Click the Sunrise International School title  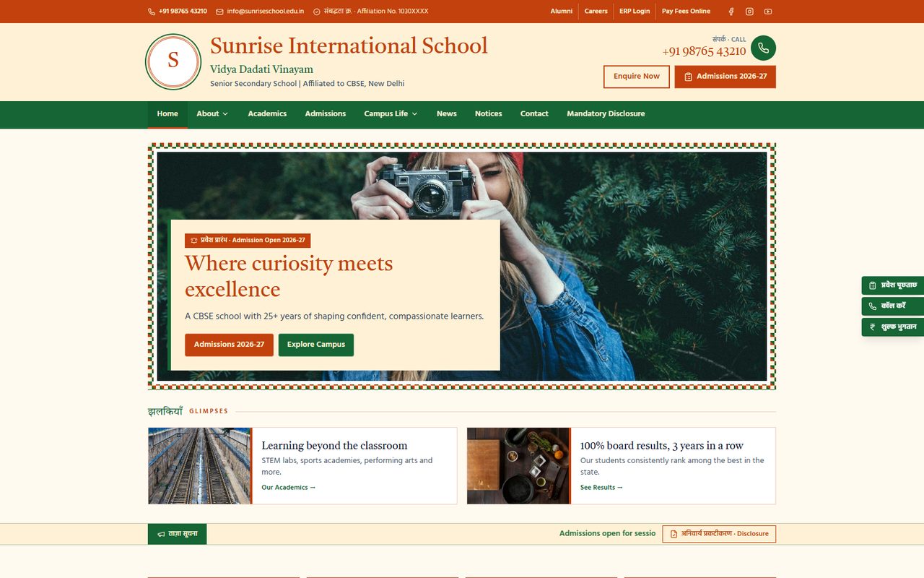349,46
